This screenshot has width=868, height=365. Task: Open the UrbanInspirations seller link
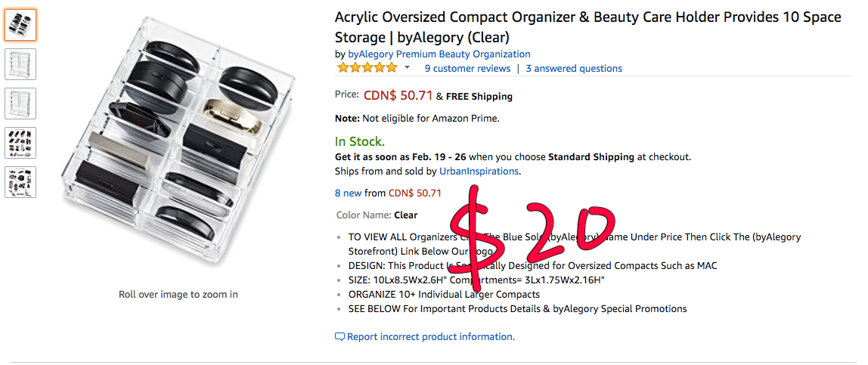point(479,171)
